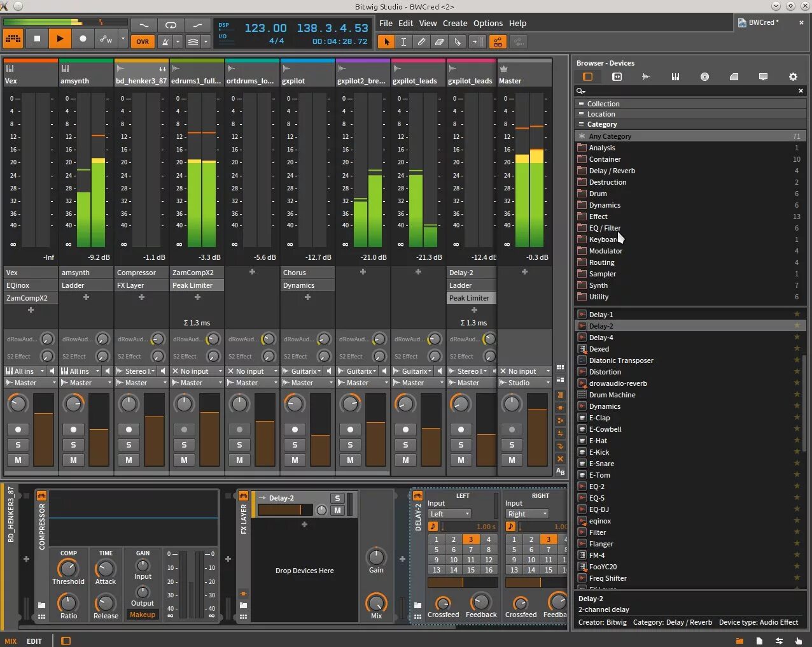Solo the Vex track
The image size is (812, 647).
(x=18, y=444)
